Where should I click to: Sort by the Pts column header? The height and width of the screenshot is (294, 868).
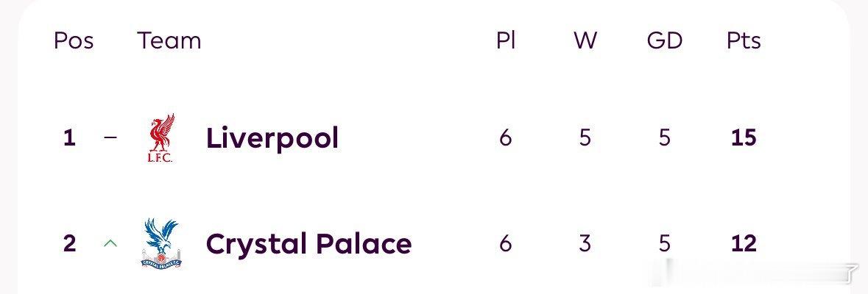[x=744, y=41]
